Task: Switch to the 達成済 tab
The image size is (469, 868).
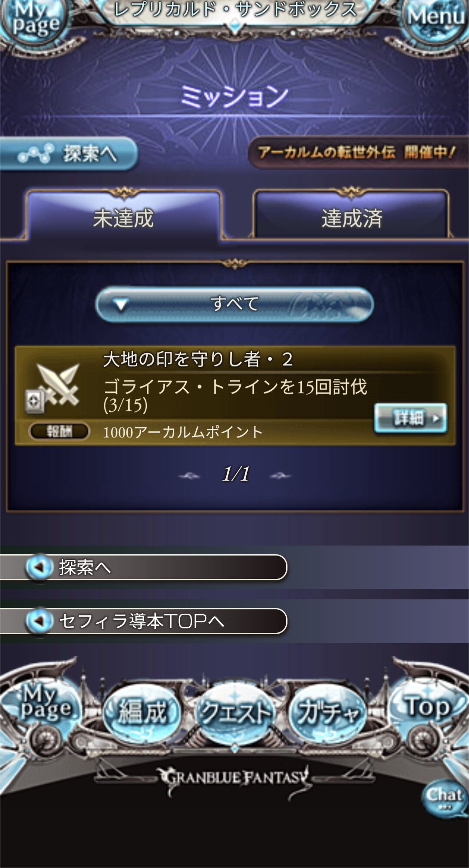Action: (352, 216)
